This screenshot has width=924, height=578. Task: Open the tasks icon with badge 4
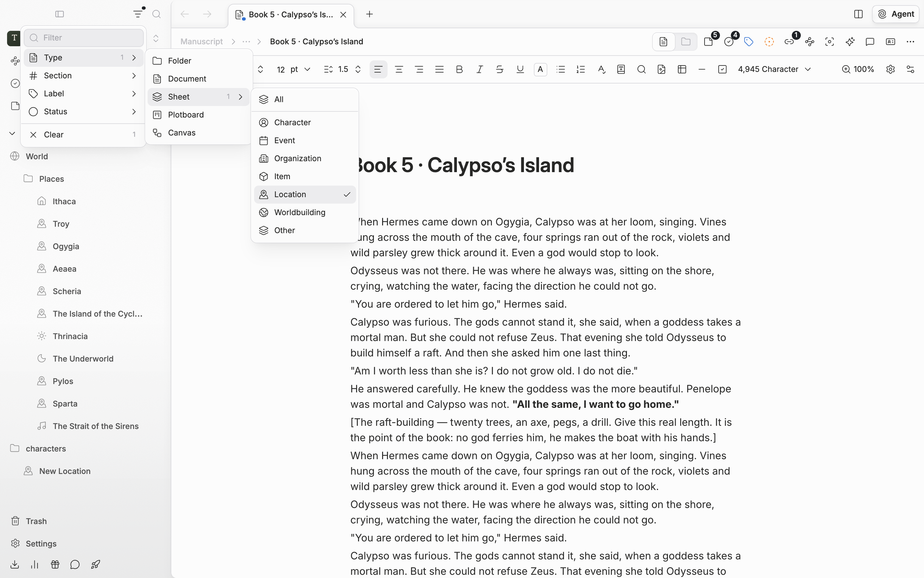[729, 41]
